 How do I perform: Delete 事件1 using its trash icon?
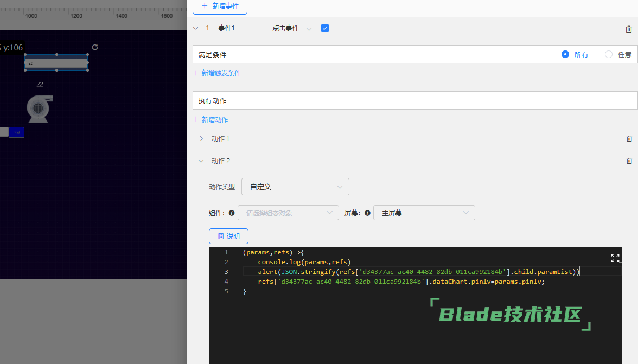(x=629, y=29)
